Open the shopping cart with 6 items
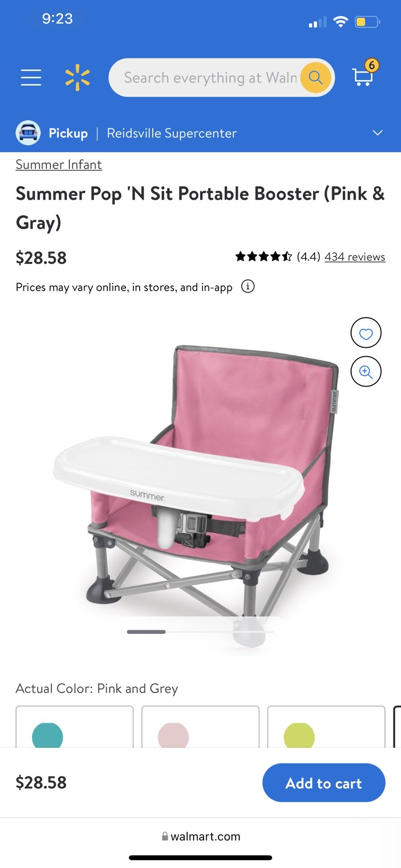This screenshot has width=401, height=868. click(x=365, y=74)
